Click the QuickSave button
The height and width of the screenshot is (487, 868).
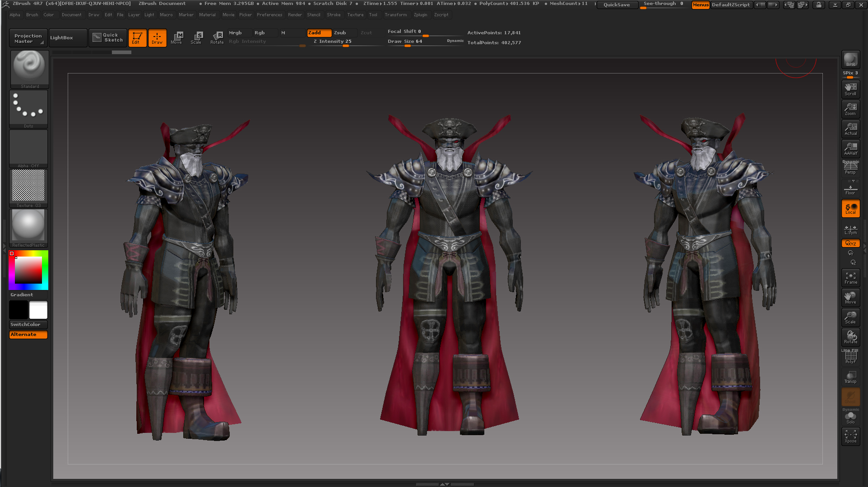617,5
